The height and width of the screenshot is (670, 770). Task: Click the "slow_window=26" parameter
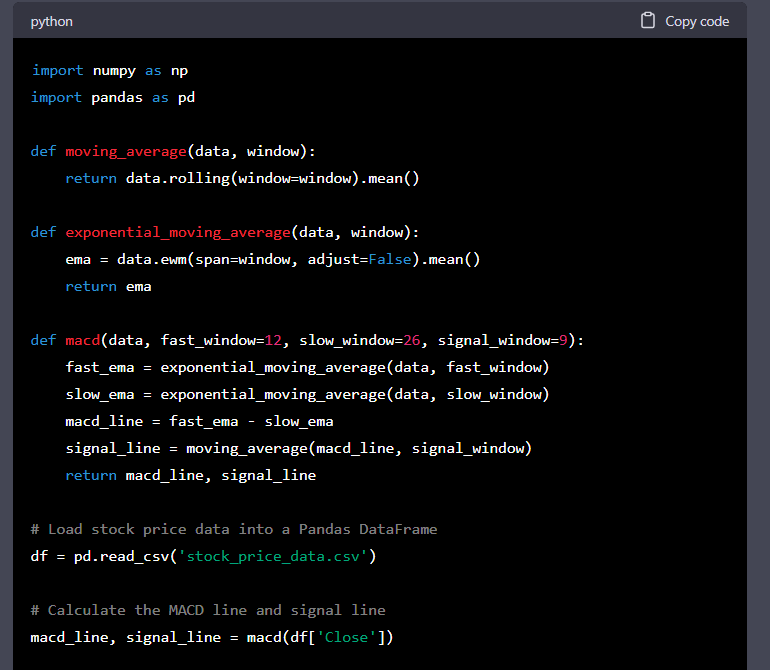(360, 340)
